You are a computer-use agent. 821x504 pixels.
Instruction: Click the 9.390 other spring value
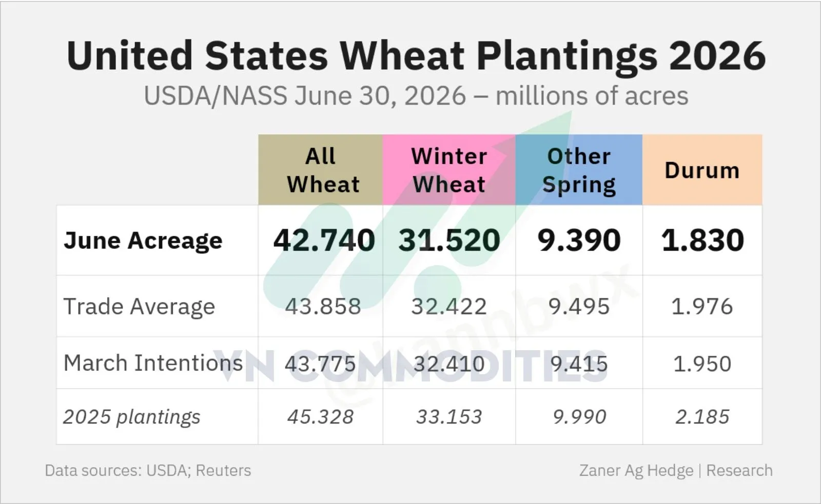tap(579, 240)
